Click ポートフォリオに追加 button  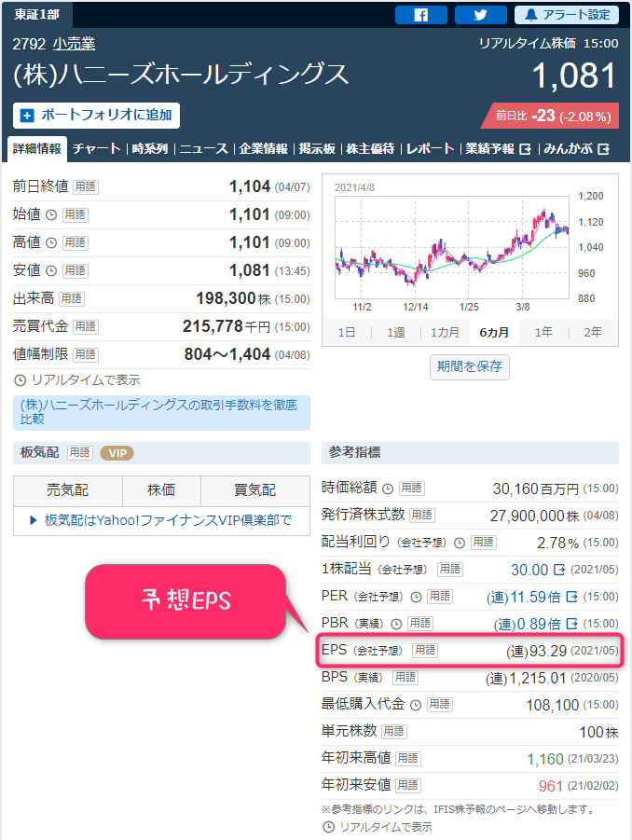pyautogui.click(x=96, y=116)
